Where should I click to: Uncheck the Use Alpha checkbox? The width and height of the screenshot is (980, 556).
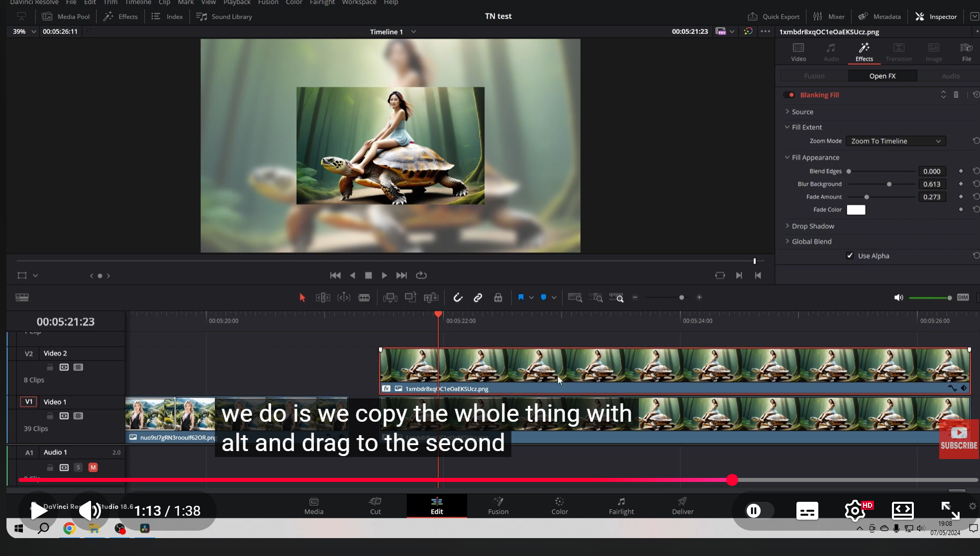click(850, 256)
